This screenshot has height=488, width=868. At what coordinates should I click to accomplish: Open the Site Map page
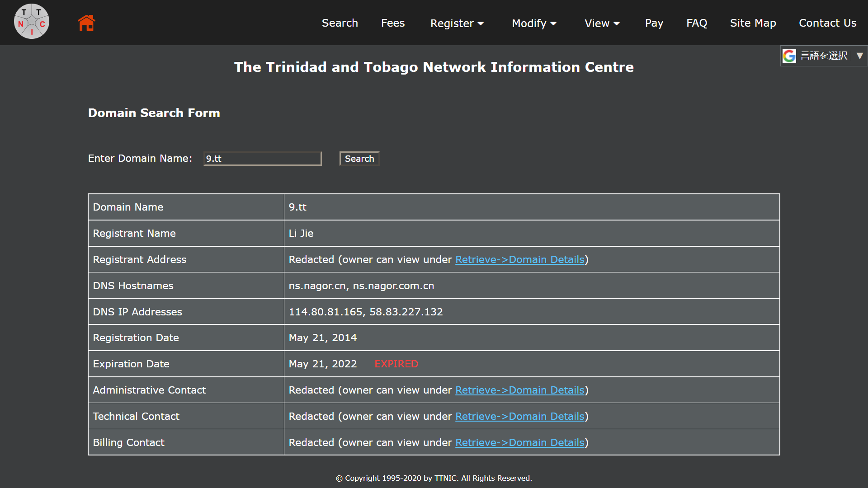tap(753, 23)
